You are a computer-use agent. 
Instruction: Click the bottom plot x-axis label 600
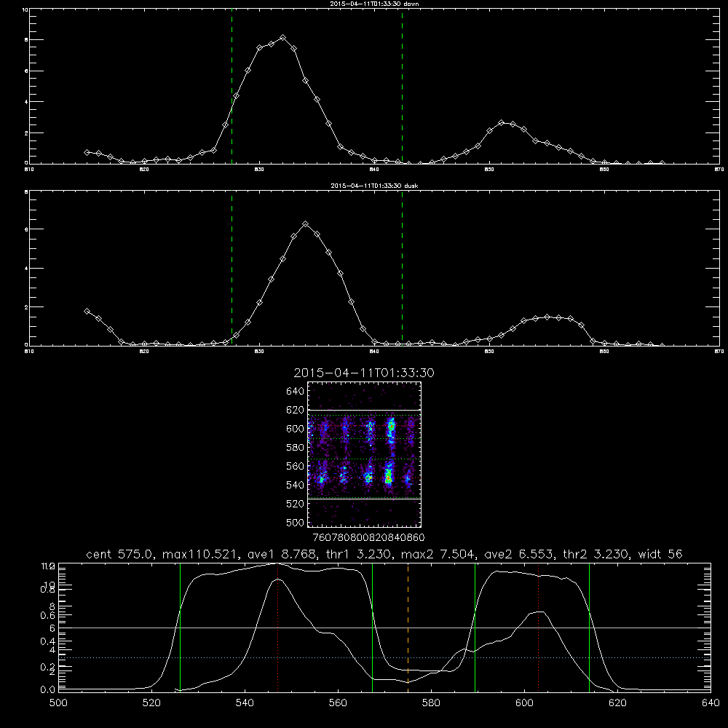525,703
